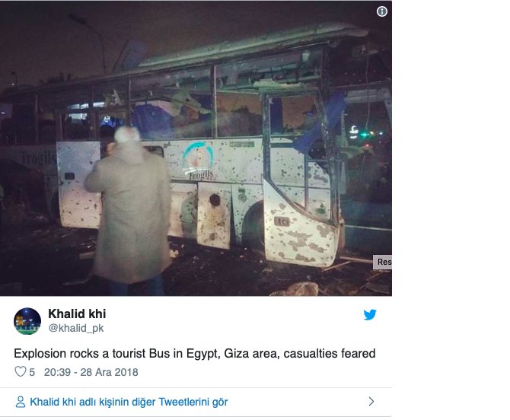510x420 pixels.
Task: Open the Khalid khi display name
Action: pyautogui.click(x=77, y=313)
